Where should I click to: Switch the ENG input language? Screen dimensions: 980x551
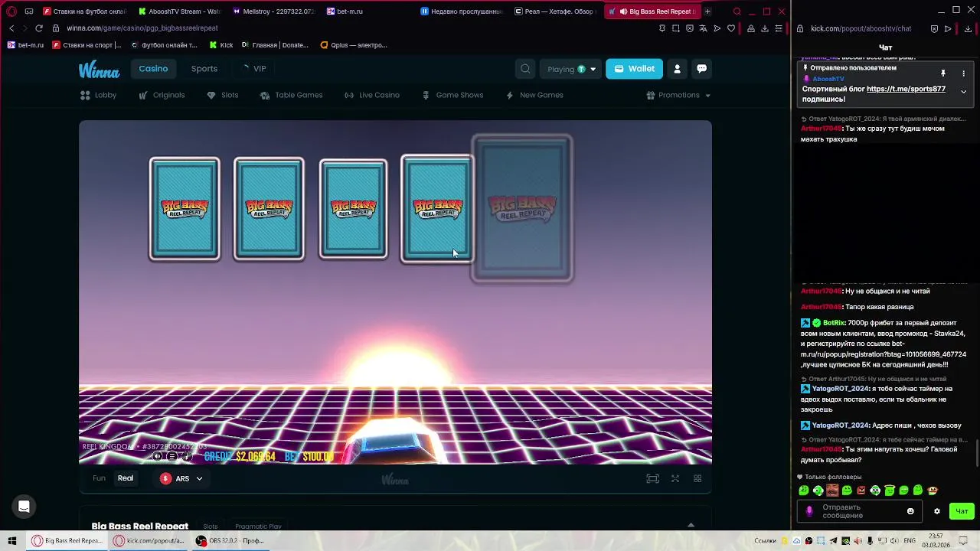908,541
